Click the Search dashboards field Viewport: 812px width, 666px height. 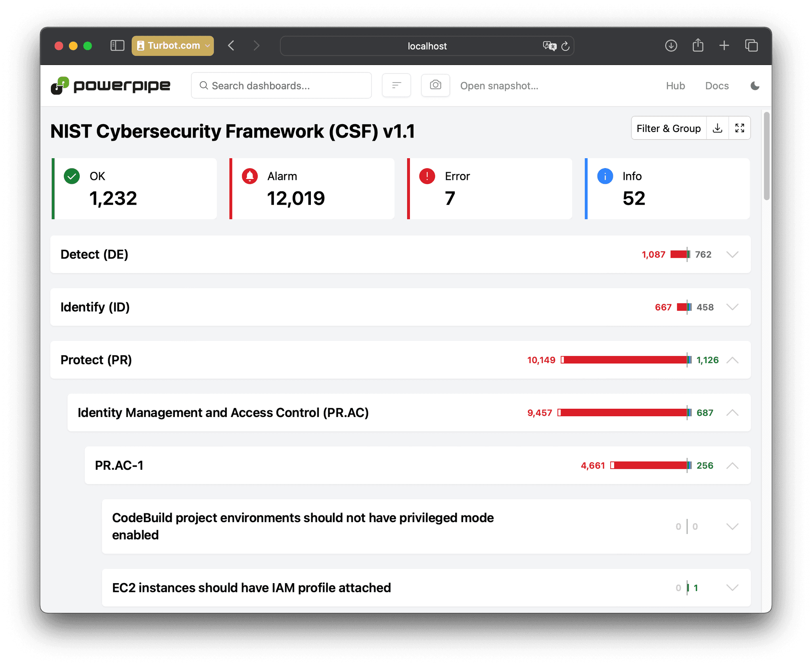tap(281, 85)
